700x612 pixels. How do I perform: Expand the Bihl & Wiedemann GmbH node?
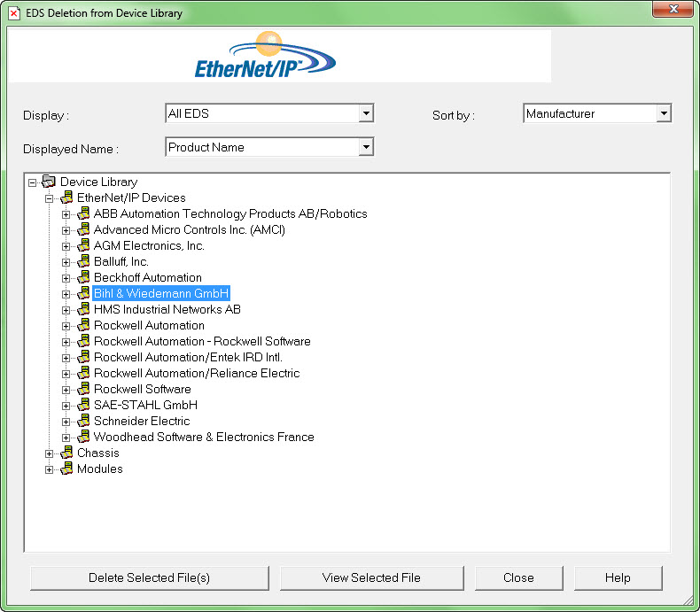(x=66, y=294)
